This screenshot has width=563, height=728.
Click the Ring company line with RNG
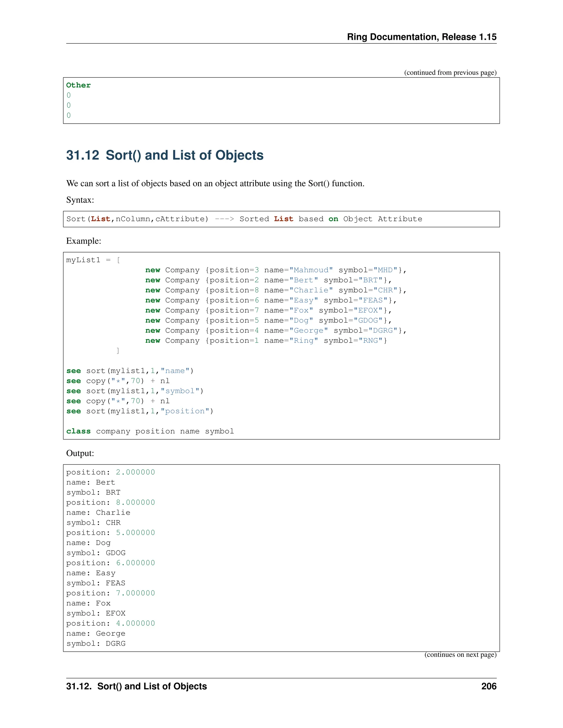pyautogui.click(x=266, y=341)
